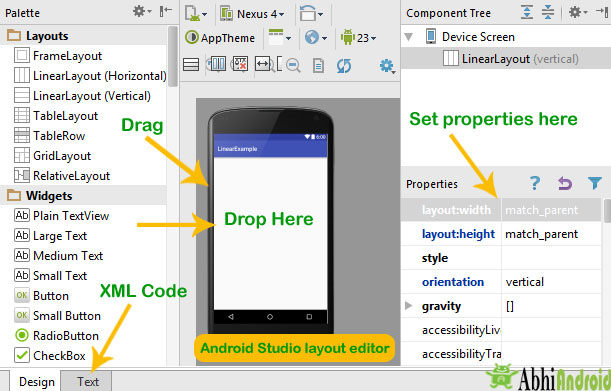Open the configuration file dropdown with Android icon
The image size is (611, 391).
(195, 14)
